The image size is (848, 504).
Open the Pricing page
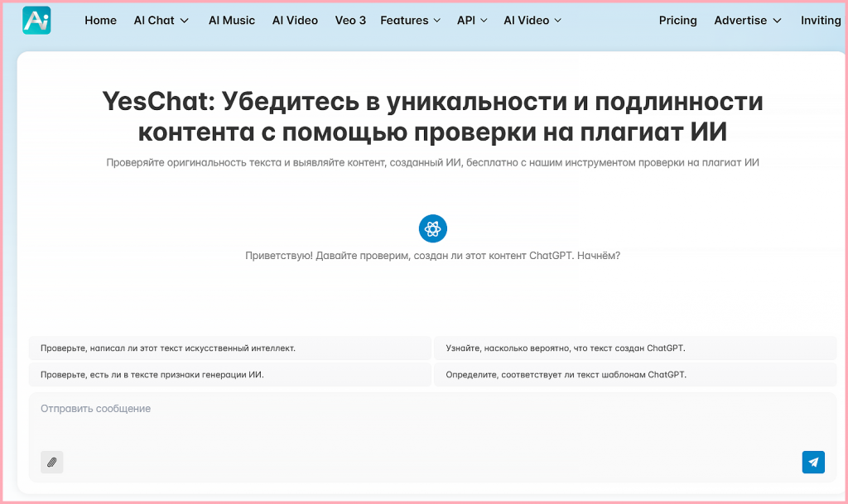677,21
